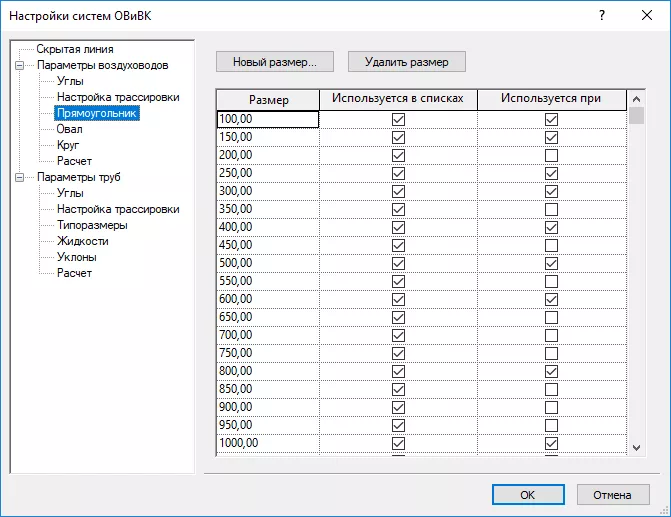
Task: Select the 100,00 size cell
Action: pos(267,119)
